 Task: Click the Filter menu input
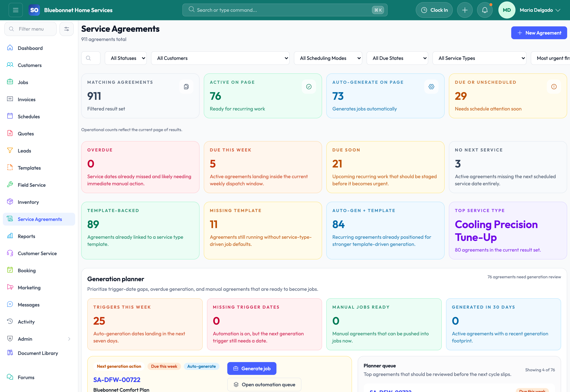pyautogui.click(x=30, y=29)
